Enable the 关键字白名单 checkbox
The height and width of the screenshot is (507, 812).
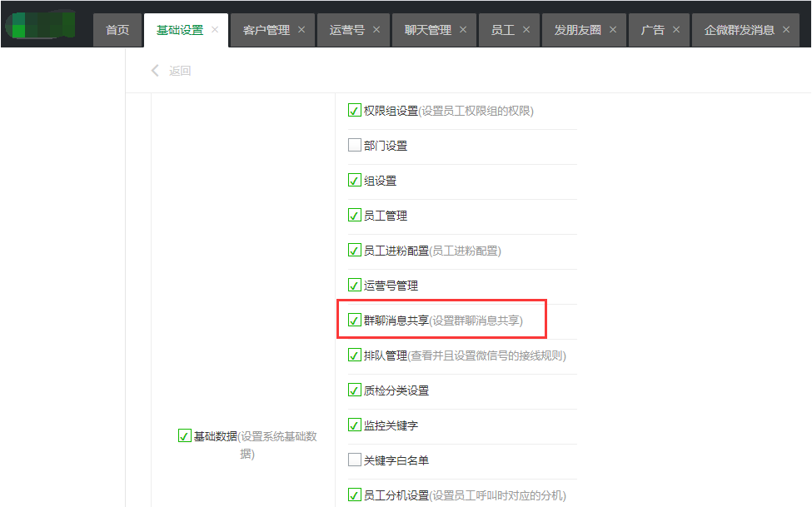(354, 460)
